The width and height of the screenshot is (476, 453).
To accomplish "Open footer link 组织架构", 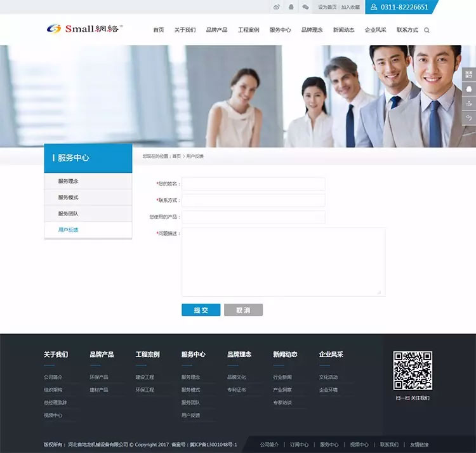I will [x=53, y=390].
